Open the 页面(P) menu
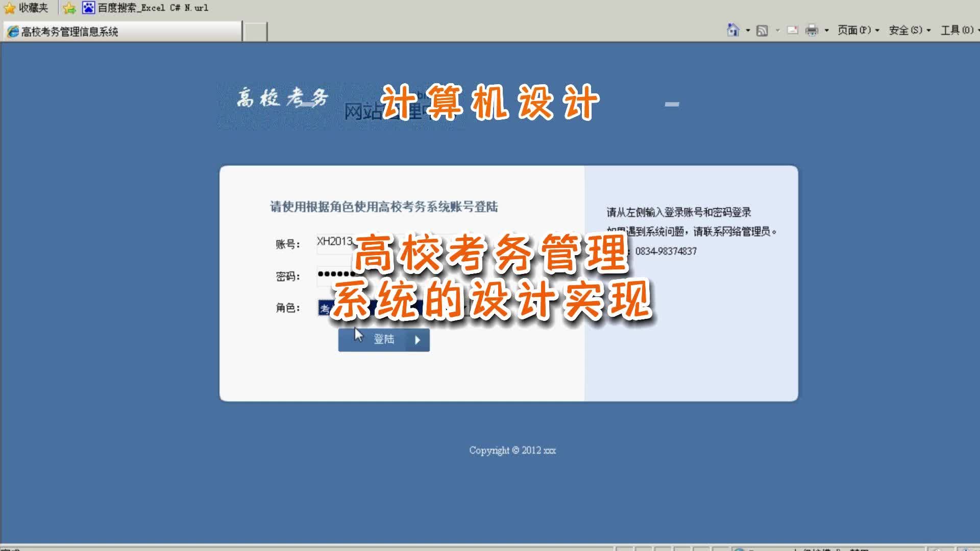 [x=858, y=30]
